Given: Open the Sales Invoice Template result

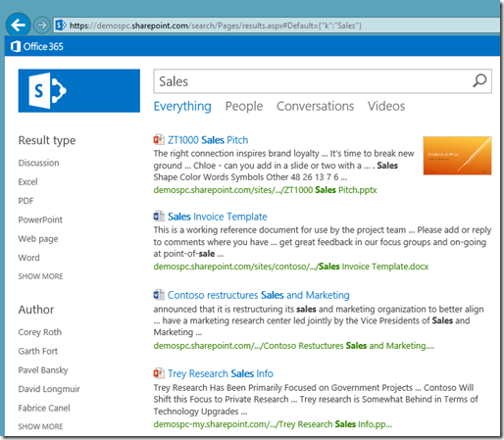Looking at the screenshot, I should [x=218, y=217].
